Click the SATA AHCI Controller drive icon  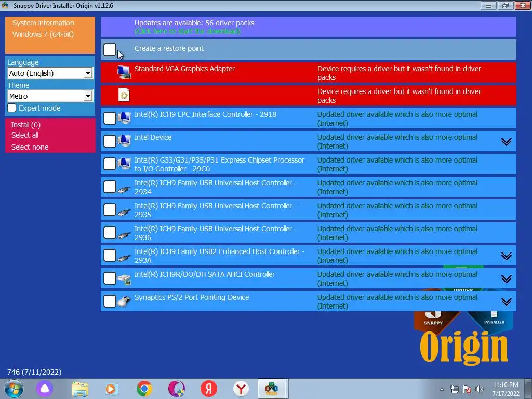(124, 279)
